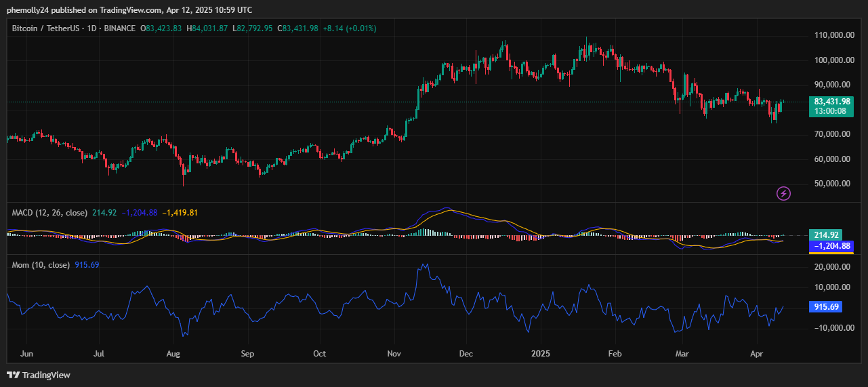
Task: Select the Mom (10, close) indicator label
Action: pos(41,265)
